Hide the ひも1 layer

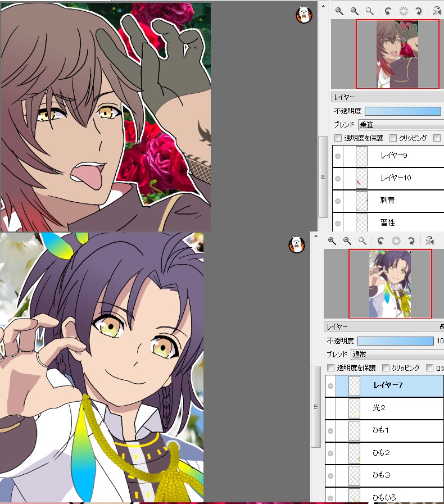click(x=330, y=431)
